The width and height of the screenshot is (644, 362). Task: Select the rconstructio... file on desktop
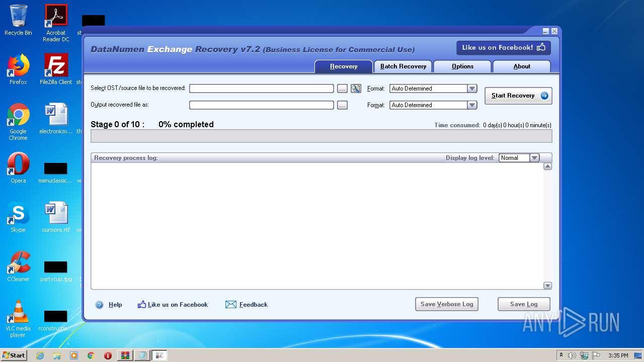(55, 320)
